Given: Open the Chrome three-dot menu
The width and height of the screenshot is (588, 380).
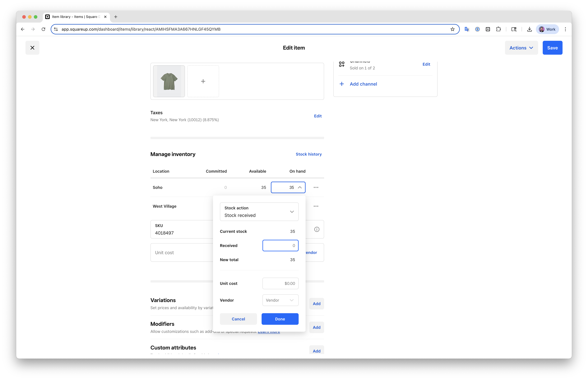Looking at the screenshot, I should click(x=565, y=29).
